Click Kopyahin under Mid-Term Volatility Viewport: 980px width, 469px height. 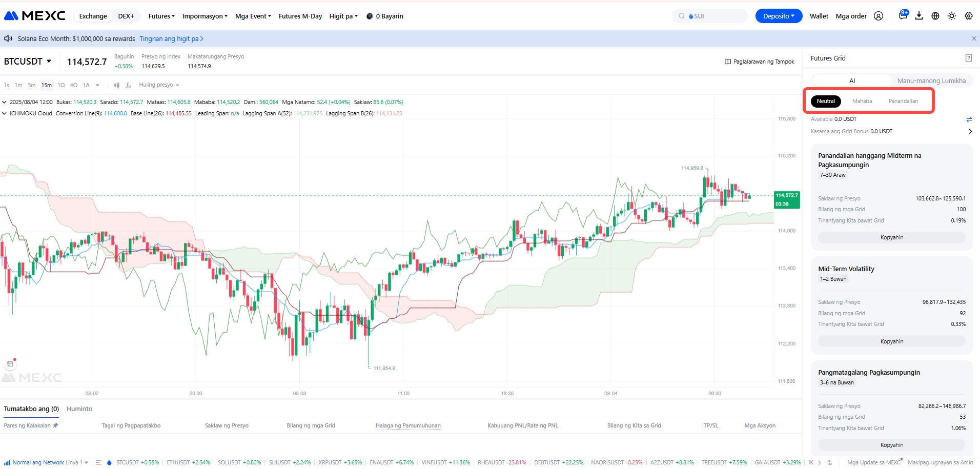coord(891,341)
